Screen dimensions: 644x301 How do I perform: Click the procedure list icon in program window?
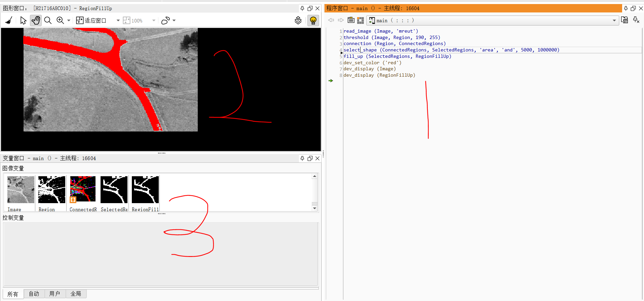coord(351,20)
